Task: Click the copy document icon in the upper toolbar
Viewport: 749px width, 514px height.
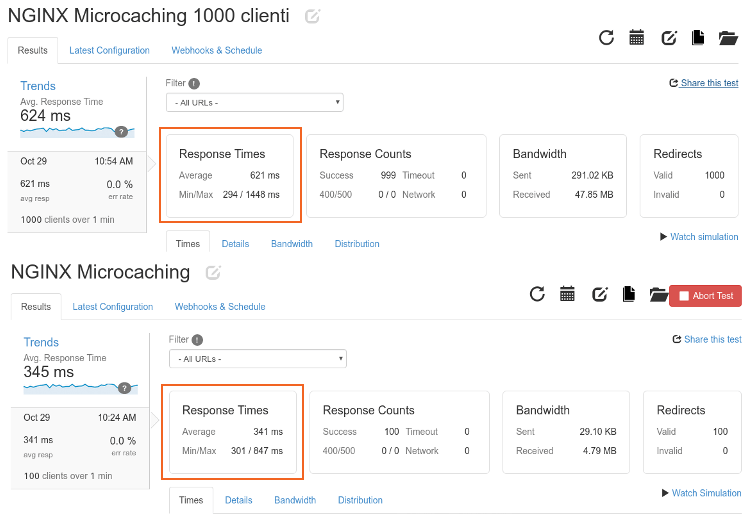Action: click(698, 37)
